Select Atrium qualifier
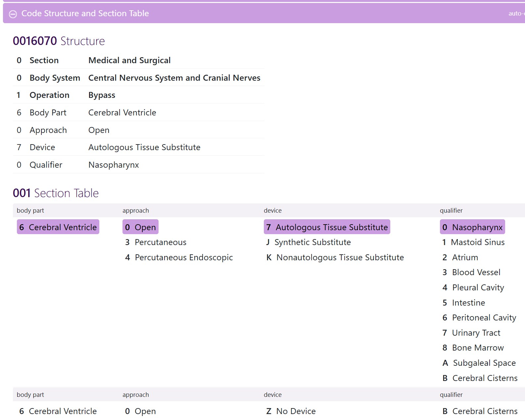Screen dimensions: 525x420 point(460,258)
